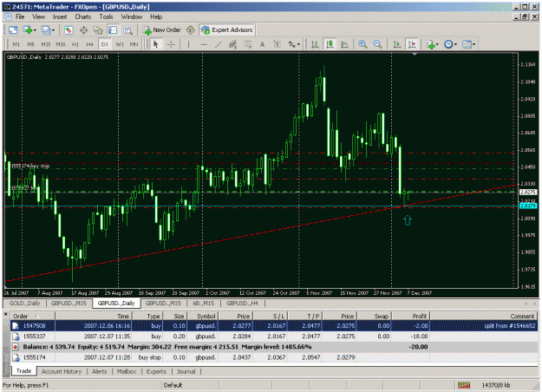Select the arrow Cursor tool
Screen dimensions: 542x392
156,44
